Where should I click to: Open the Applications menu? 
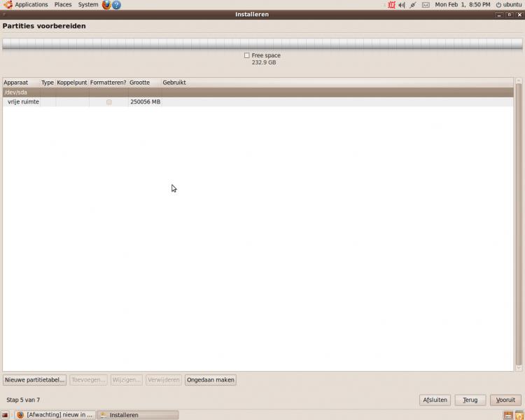pos(31,5)
